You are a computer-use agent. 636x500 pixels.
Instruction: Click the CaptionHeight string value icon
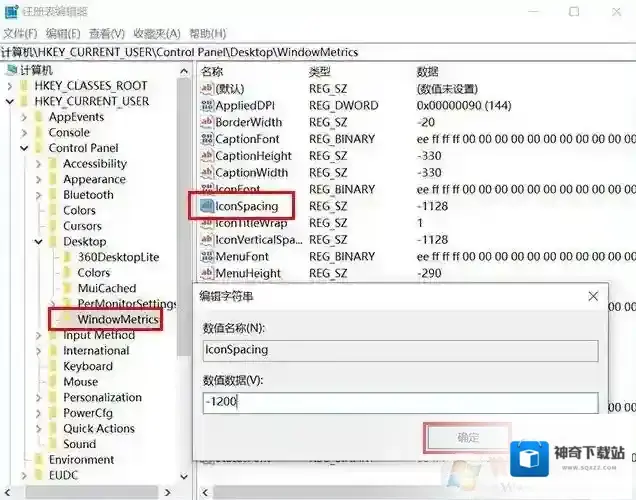point(207,156)
